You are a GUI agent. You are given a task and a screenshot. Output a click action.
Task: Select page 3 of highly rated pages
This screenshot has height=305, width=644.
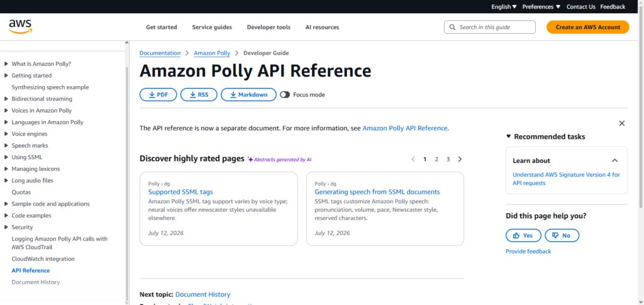448,159
